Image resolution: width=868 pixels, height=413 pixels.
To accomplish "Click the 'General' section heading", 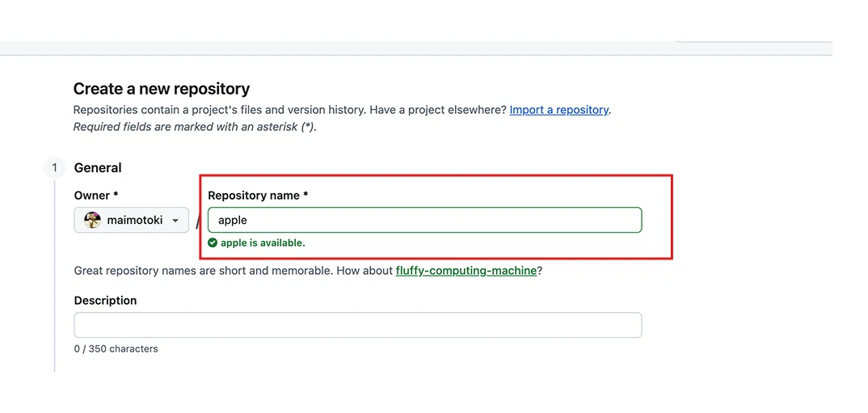I will point(98,168).
